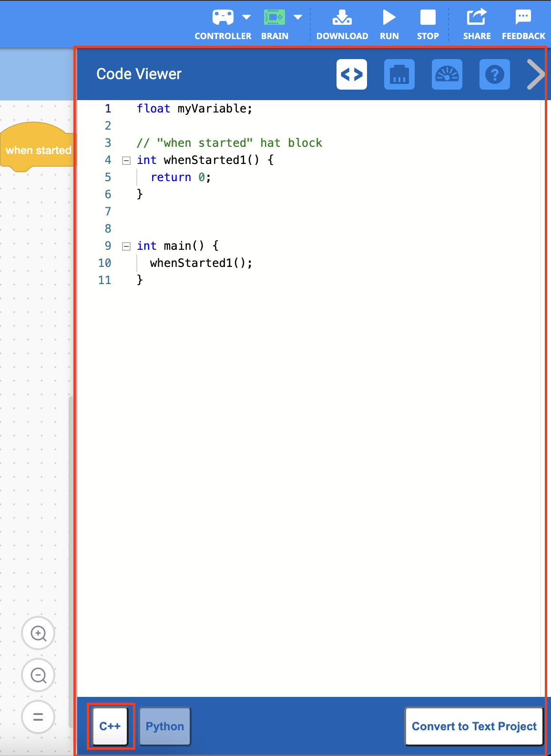Switch code view to Python
Viewport: 551px width, 756px height.
click(x=165, y=726)
